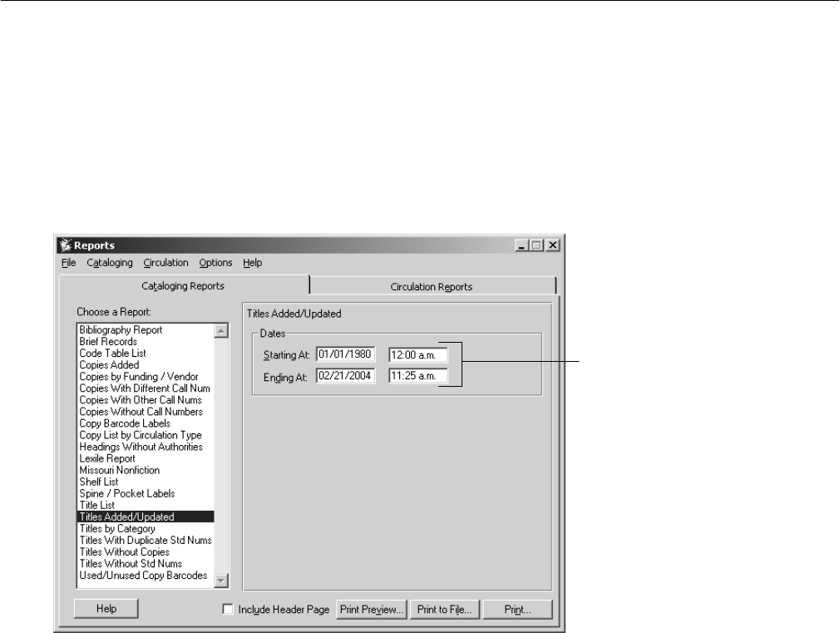The width and height of the screenshot is (840, 633).
Task: Click the Print to File button
Action: pos(444,610)
